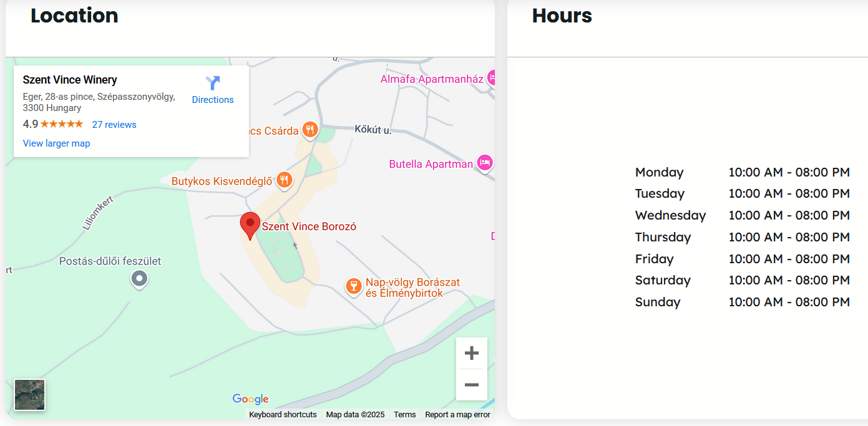
Task: Click the Butella Apartman lodging marker
Action: pos(484,163)
